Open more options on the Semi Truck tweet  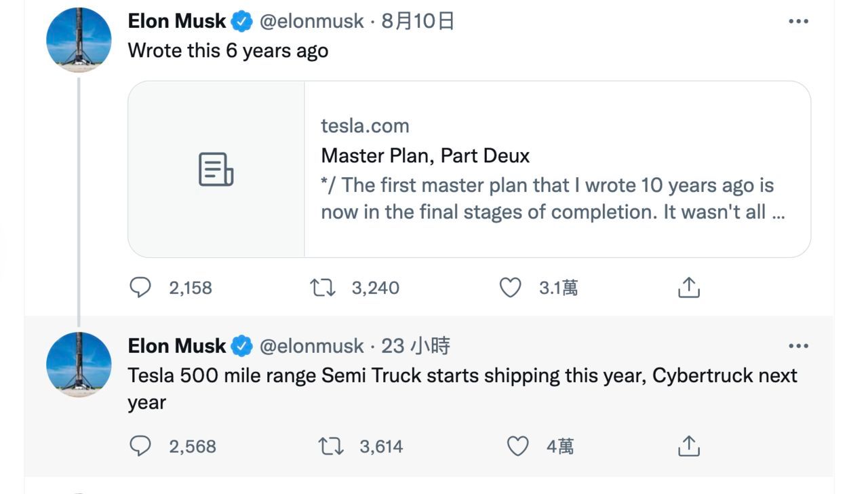point(798,346)
